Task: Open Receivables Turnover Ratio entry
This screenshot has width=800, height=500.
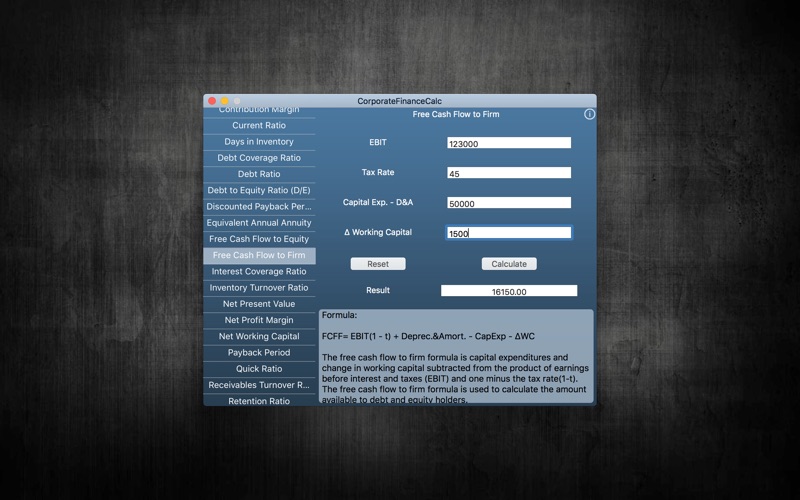Action: tap(259, 385)
